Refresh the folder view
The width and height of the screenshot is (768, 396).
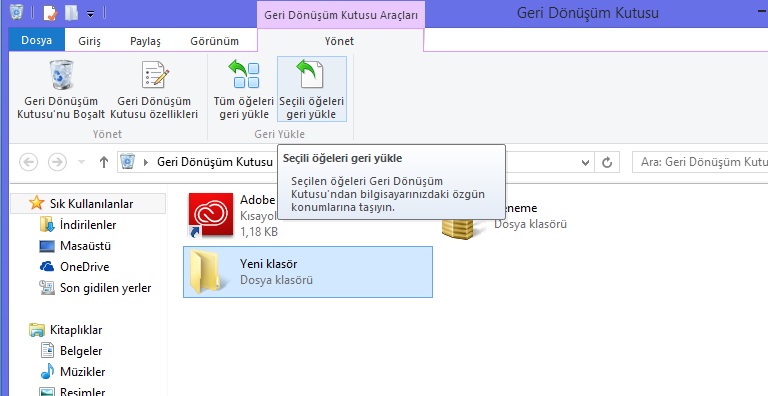[x=607, y=162]
